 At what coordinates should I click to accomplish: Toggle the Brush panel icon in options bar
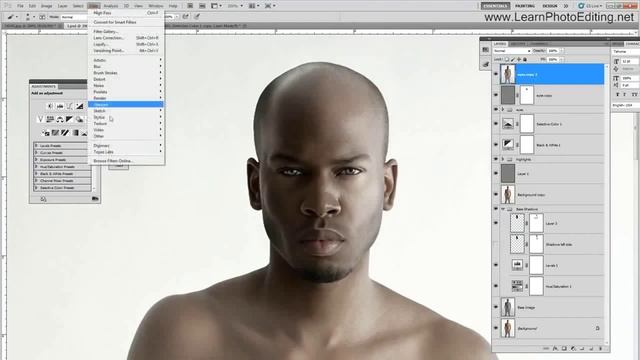click(42, 17)
